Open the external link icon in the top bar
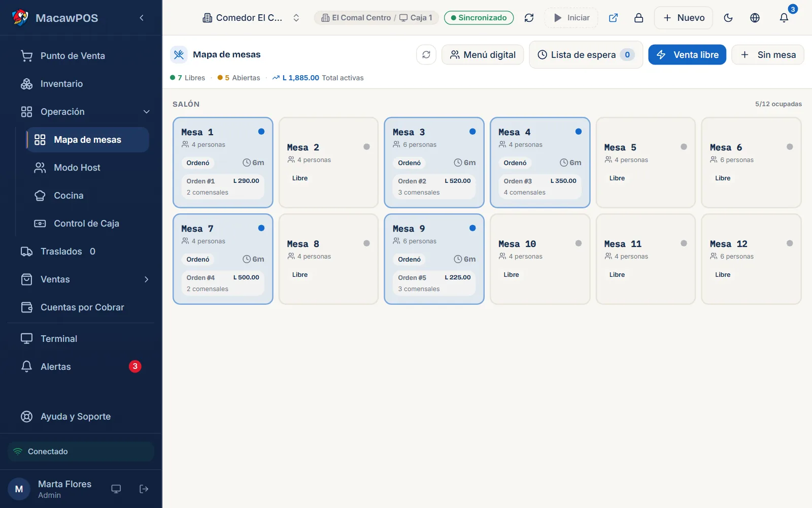This screenshot has width=812, height=508. coord(613,18)
